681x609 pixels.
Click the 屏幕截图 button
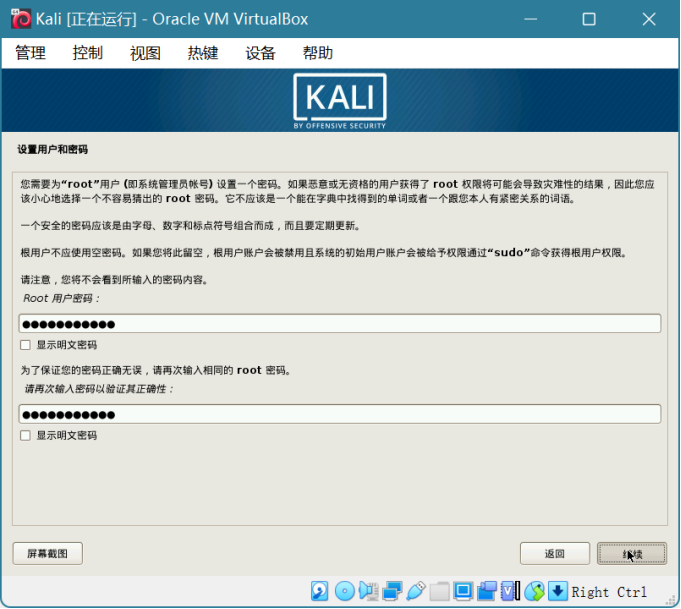coord(48,553)
